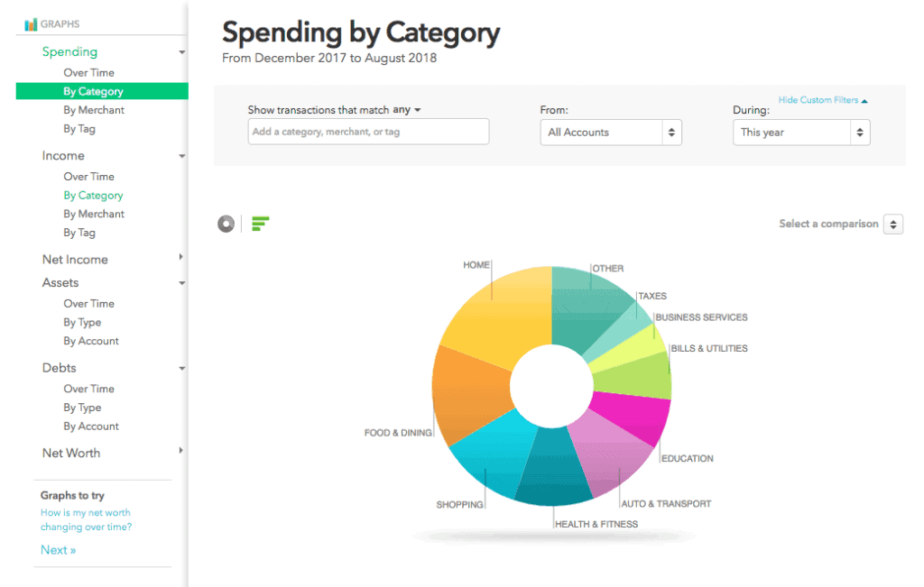Viewport: 924px width, 587px height.
Task: Click the "Next »" link
Action: [58, 549]
